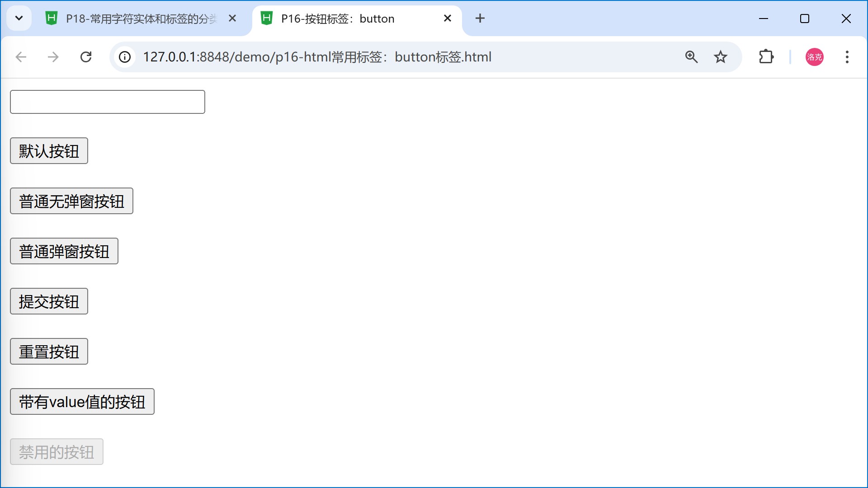The height and width of the screenshot is (488, 868).
Task: Click the bookmark star icon
Action: (722, 56)
